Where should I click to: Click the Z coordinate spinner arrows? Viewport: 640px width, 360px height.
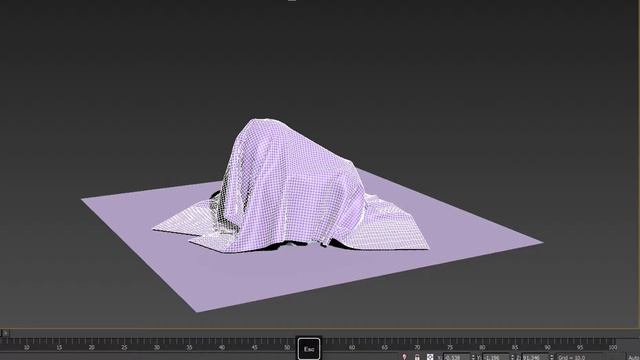pos(551,357)
